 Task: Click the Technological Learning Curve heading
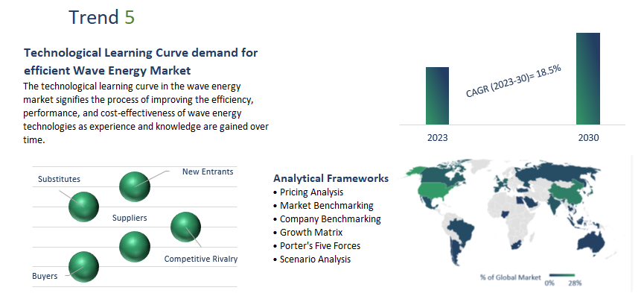pyautogui.click(x=141, y=62)
